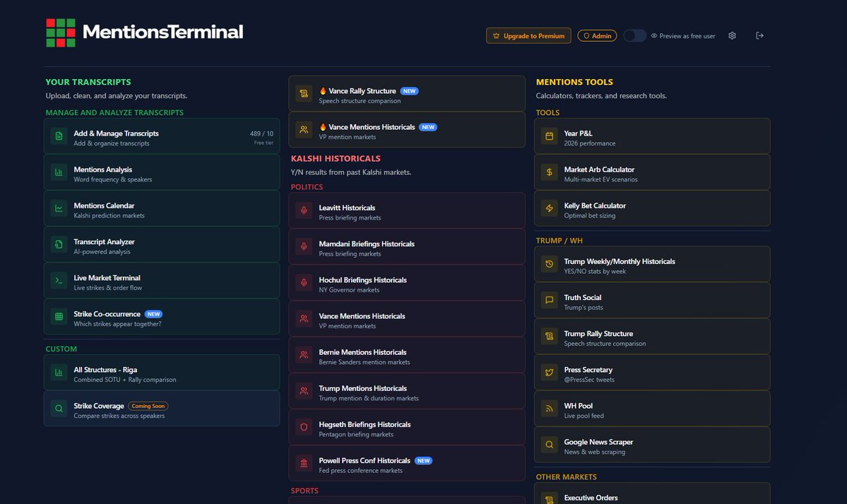Click the MentionsTerminal grid logo

[61, 33]
